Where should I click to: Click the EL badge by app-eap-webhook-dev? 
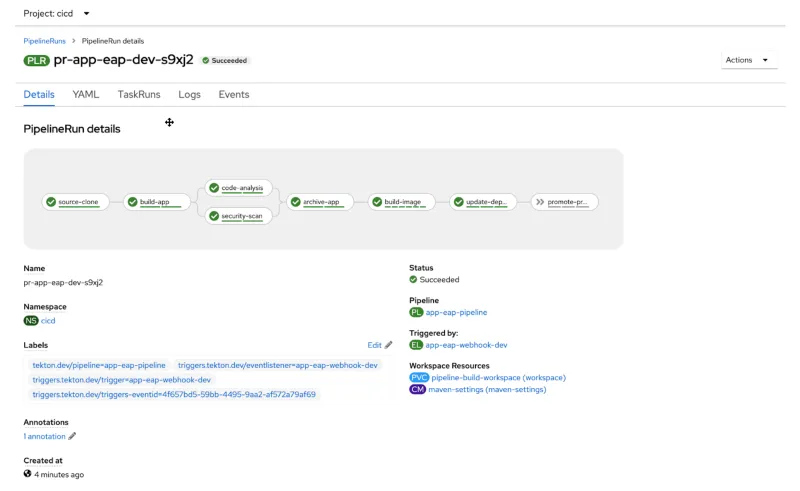[416, 345]
